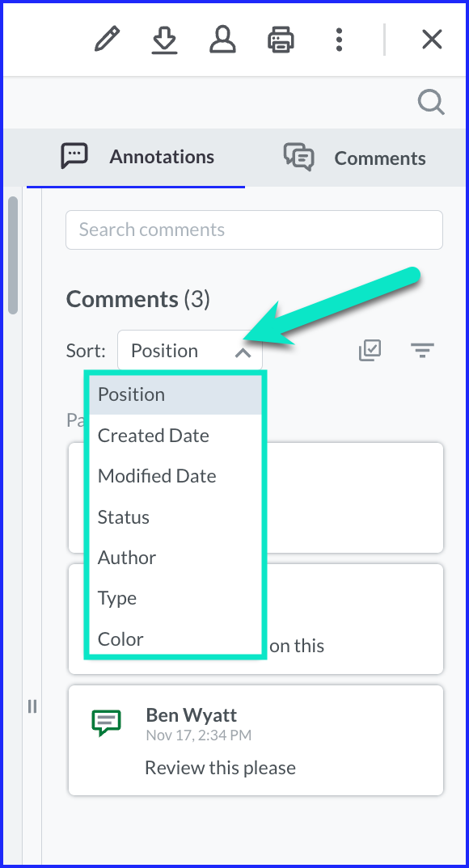
Task: Click the multi-select comments checkbox icon
Action: tap(370, 351)
